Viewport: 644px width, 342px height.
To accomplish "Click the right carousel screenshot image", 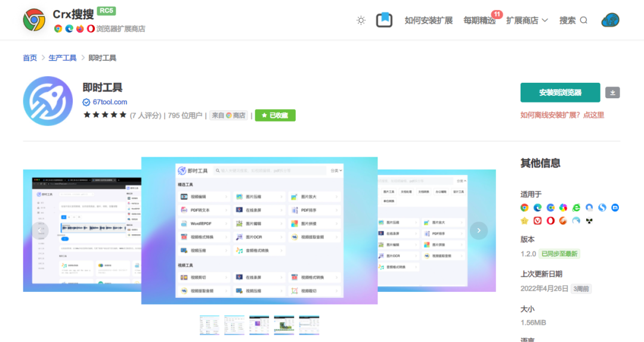I will [x=436, y=231].
